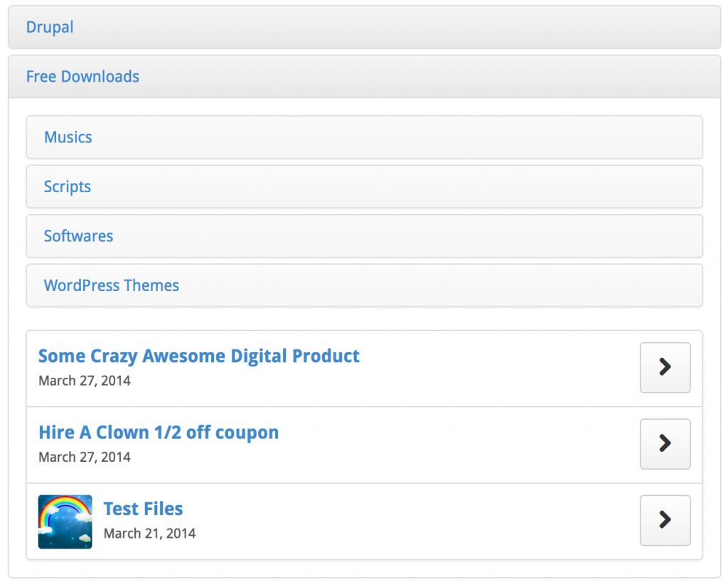The image size is (728, 582).
Task: Collapse the Free Downloads category
Action: (82, 77)
